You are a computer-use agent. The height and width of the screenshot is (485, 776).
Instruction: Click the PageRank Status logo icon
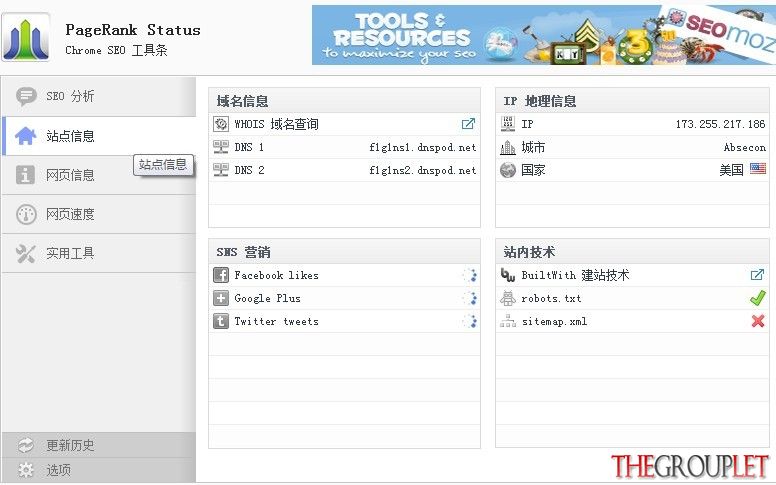click(x=26, y=37)
